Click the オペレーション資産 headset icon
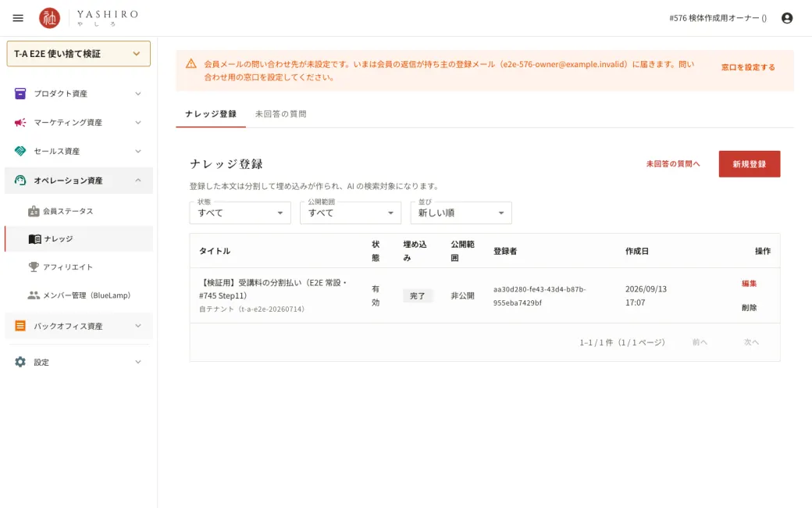812x508 pixels. tap(20, 181)
